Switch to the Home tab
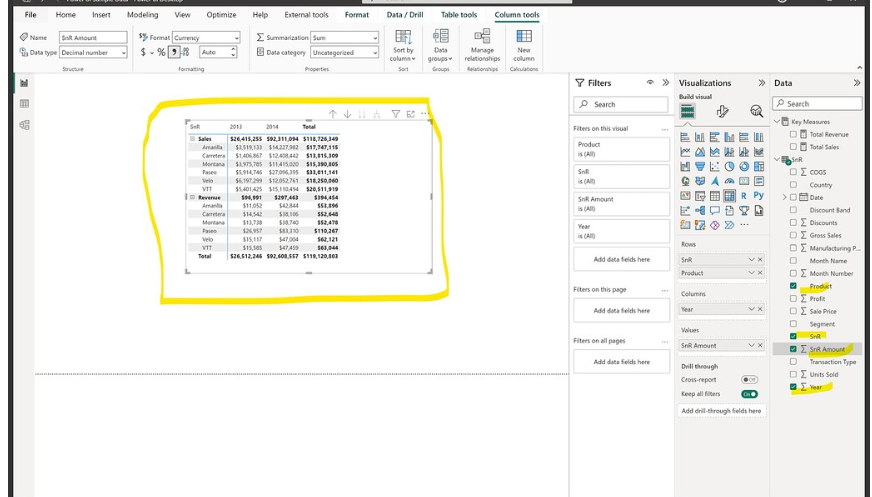Screen dimensions: 872x497 66,15
